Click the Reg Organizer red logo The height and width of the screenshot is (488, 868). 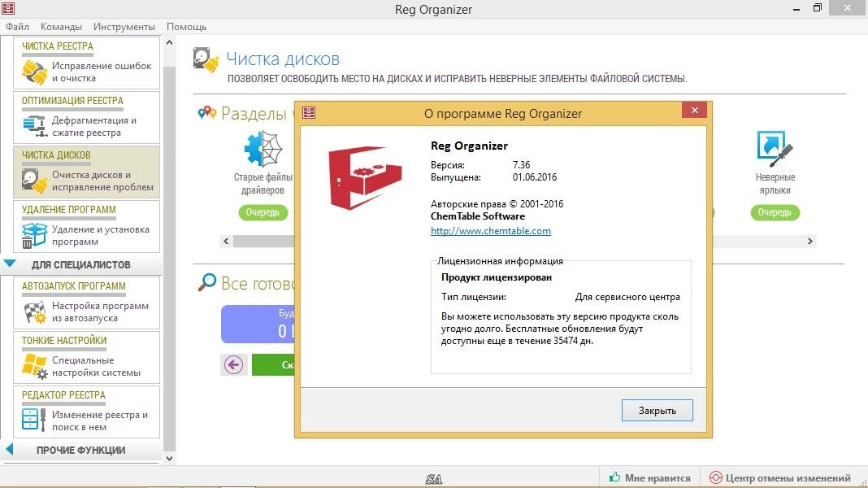pyautogui.click(x=365, y=178)
